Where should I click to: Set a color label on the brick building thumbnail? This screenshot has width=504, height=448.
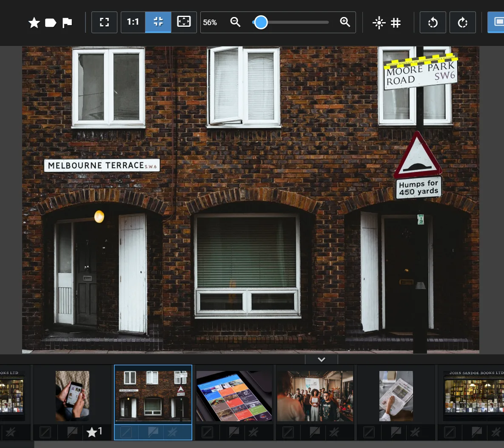click(x=126, y=432)
